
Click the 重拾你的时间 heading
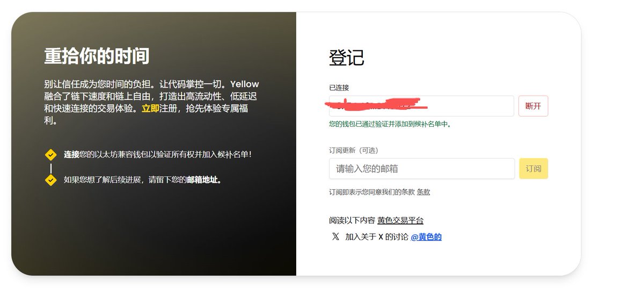click(x=97, y=56)
